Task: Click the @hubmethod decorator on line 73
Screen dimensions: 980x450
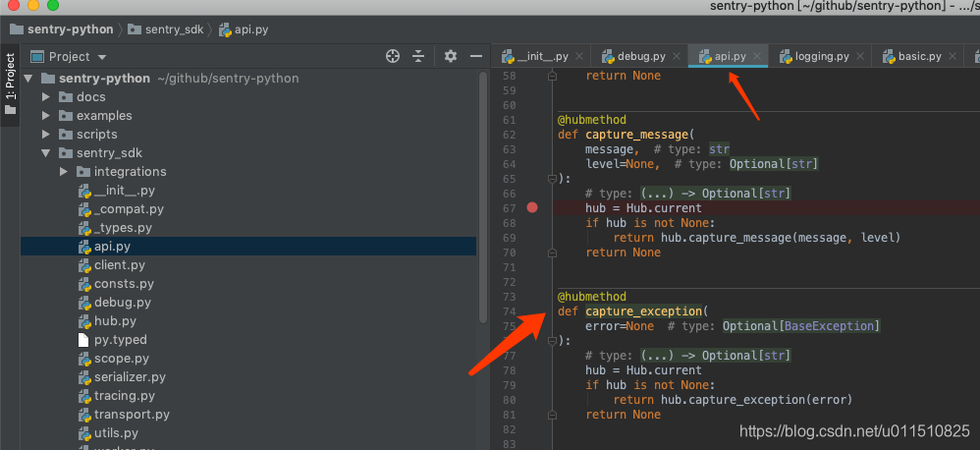Action: (592, 297)
